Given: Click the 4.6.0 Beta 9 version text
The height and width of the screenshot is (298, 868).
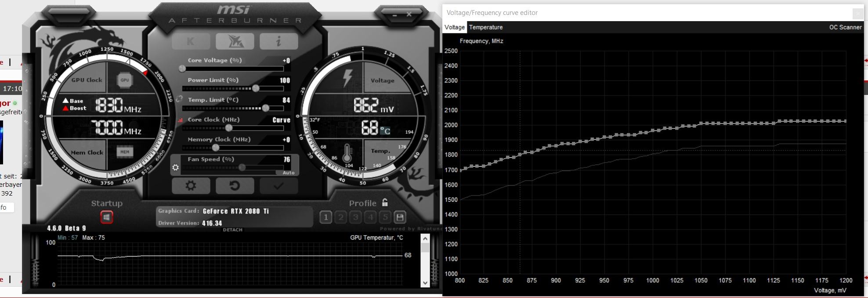Looking at the screenshot, I should pyautogui.click(x=66, y=228).
